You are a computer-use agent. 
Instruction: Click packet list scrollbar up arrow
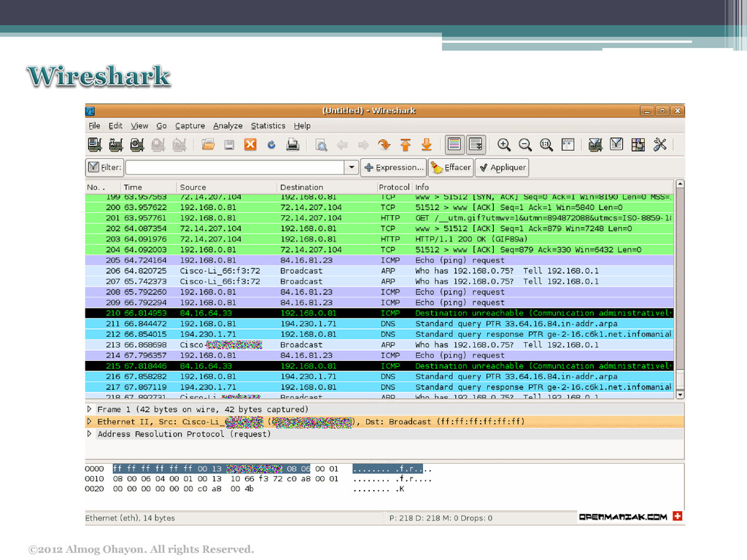point(681,184)
